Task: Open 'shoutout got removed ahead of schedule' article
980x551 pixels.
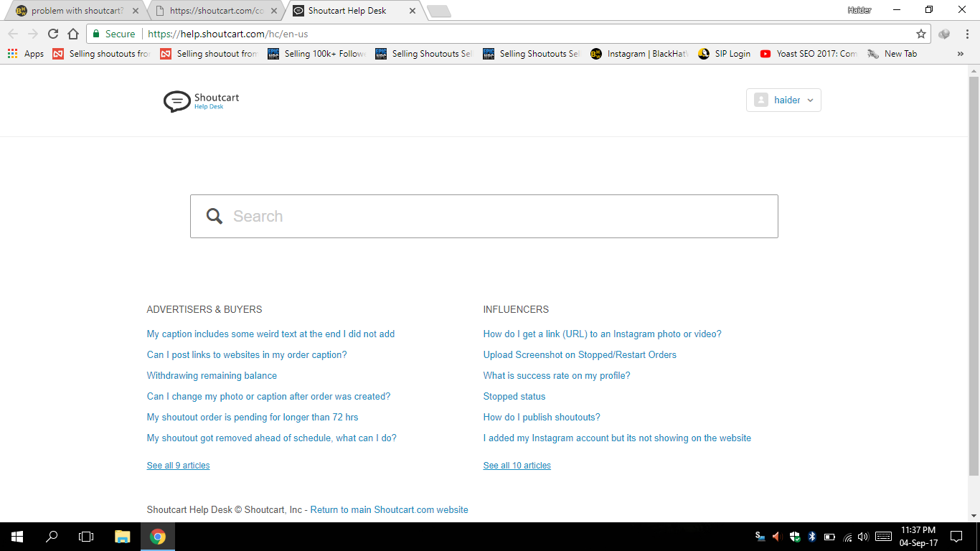Action: click(x=272, y=438)
